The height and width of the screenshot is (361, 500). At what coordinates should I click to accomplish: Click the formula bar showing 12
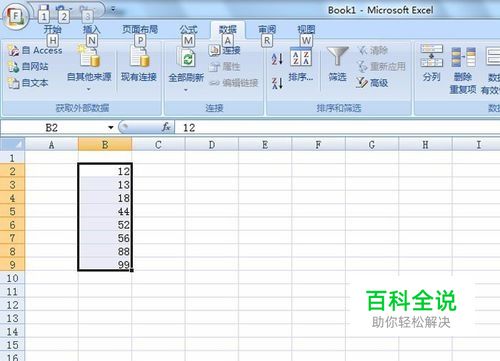[x=337, y=127]
